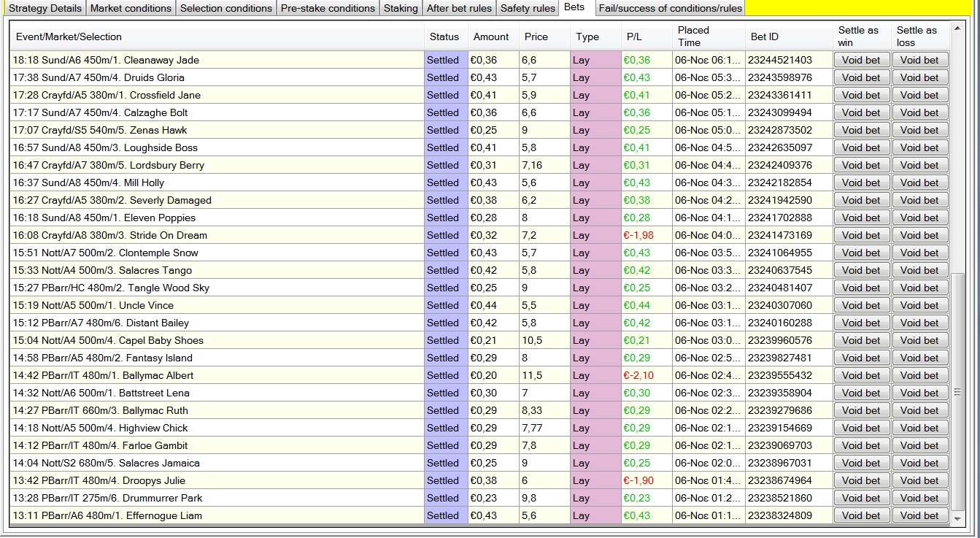980x538 pixels.
Task: Click Settle as win Void bet for Cleanaway Jade
Action: tap(861, 60)
